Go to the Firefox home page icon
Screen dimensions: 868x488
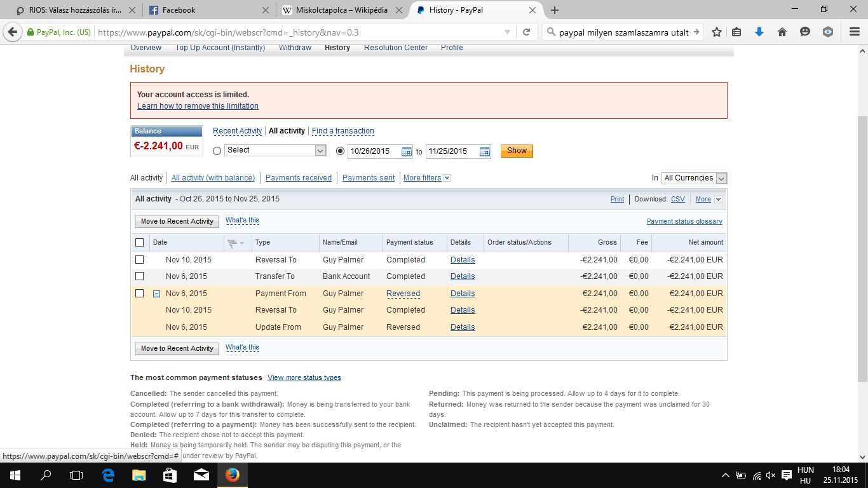pos(782,32)
